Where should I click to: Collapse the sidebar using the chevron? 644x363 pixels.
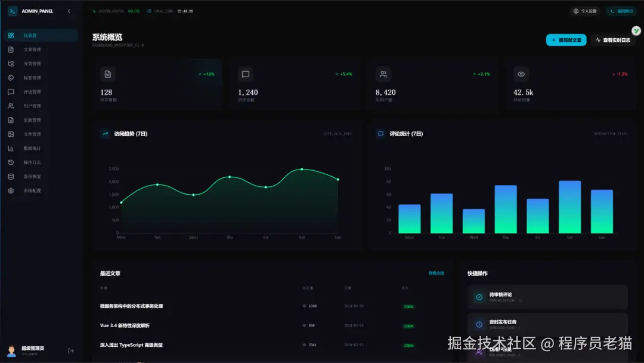coord(69,11)
